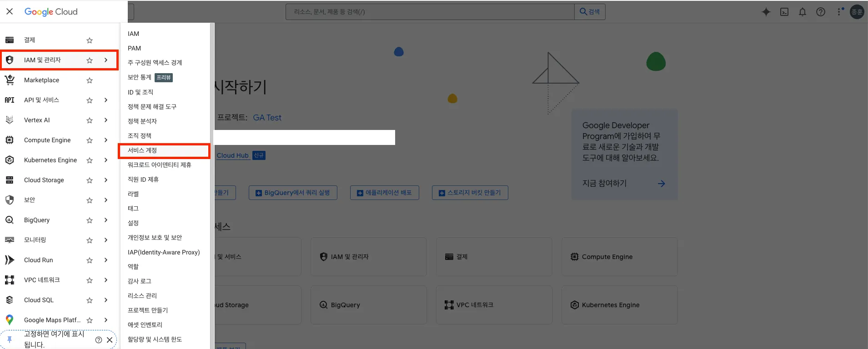868x349 pixels.
Task: Click the security (보안) shield icon
Action: coord(10,200)
